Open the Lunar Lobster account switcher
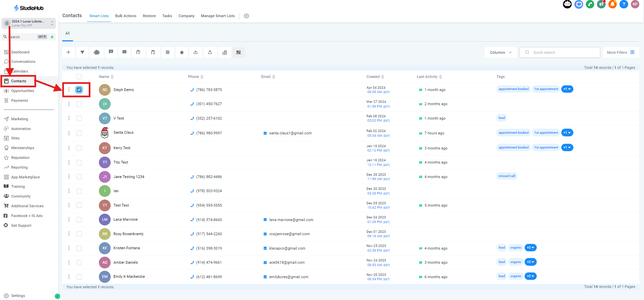Screen dimensions: 644x300 [x=29, y=23]
